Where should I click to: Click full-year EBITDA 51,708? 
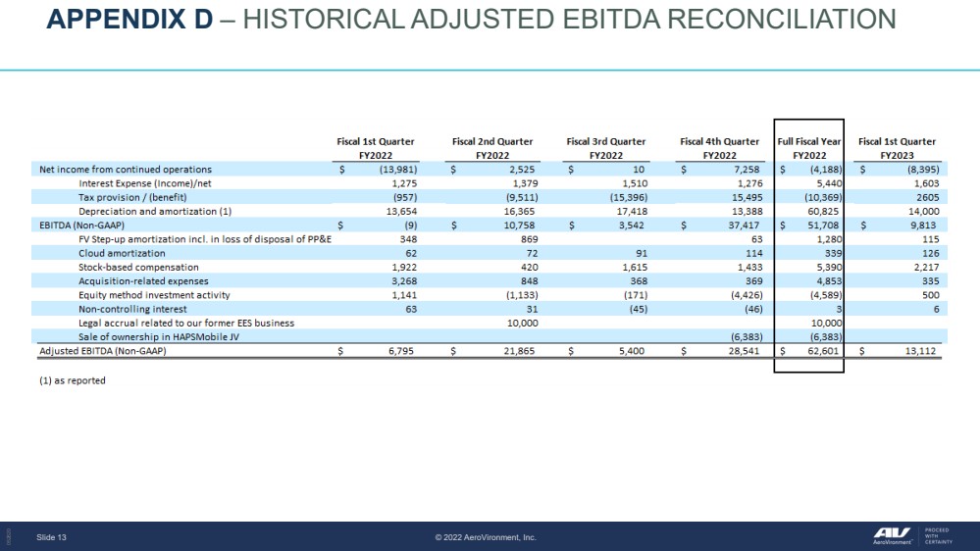click(x=823, y=225)
